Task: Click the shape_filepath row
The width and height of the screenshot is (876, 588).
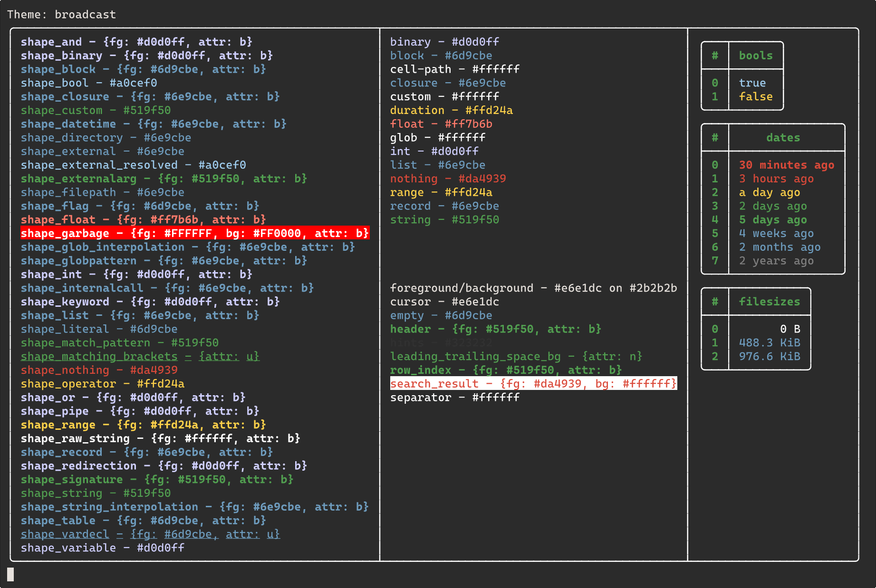Action: point(103,192)
